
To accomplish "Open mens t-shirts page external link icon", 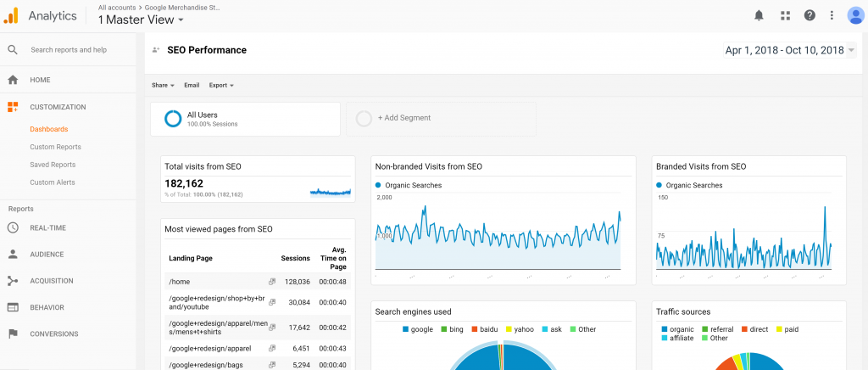I will pos(272,328).
